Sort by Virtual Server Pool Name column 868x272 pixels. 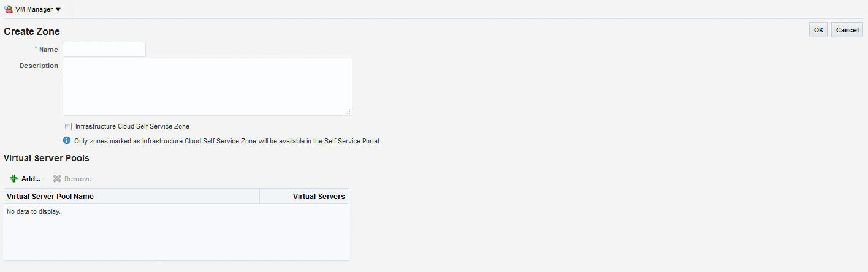coord(50,197)
